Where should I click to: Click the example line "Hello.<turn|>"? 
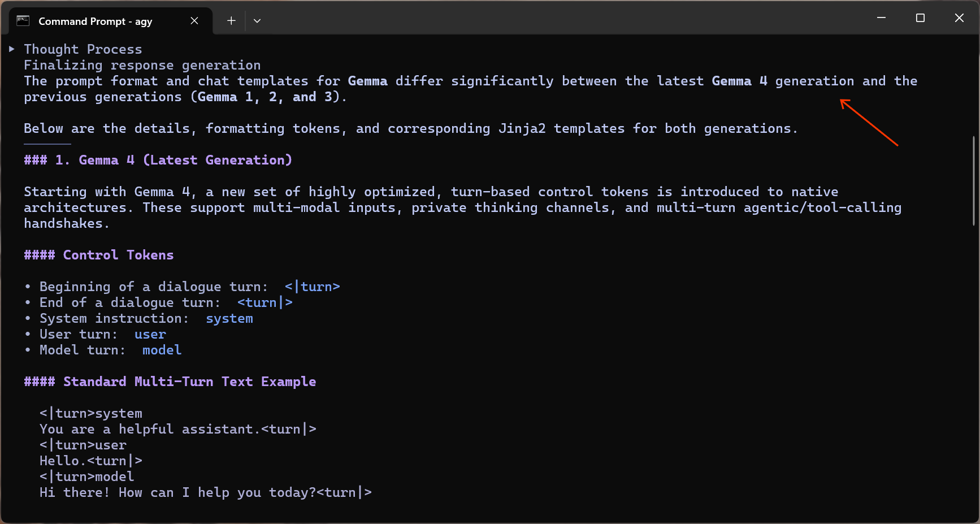[x=91, y=461]
